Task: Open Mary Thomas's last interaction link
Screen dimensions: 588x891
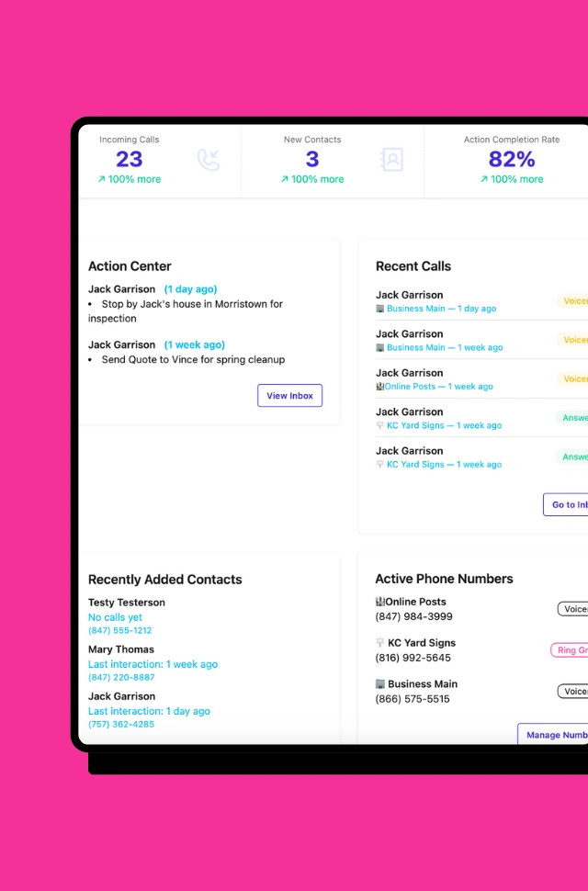Action: click(x=153, y=664)
